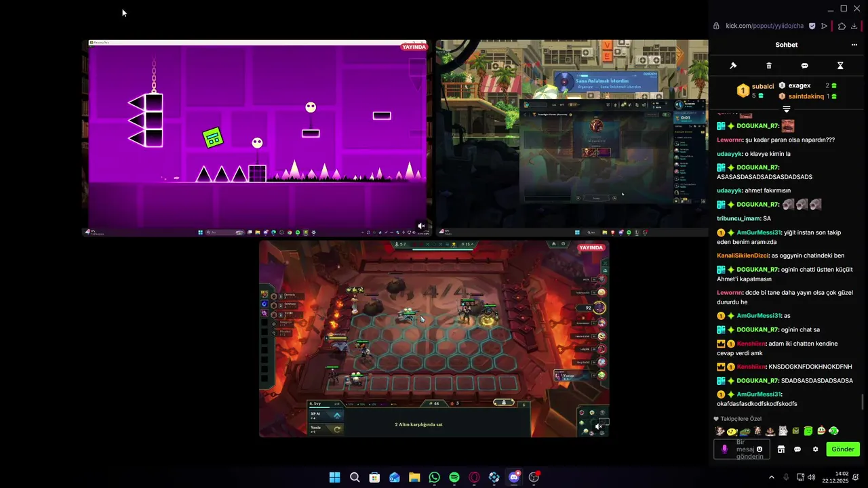The width and height of the screenshot is (868, 488).
Task: Click the purple microphone icon in message box
Action: click(x=724, y=449)
